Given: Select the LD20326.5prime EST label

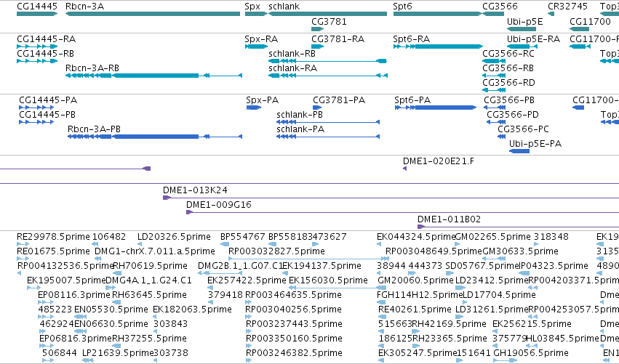Looking at the screenshot, I should click(174, 237).
